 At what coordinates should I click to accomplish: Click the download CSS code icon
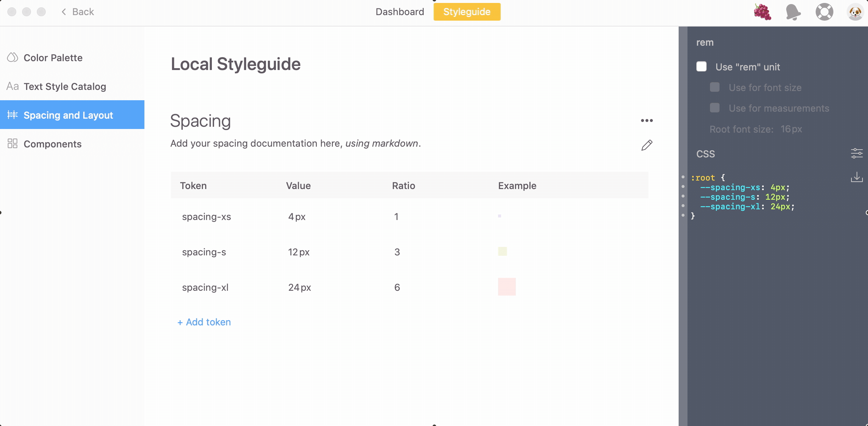tap(857, 177)
